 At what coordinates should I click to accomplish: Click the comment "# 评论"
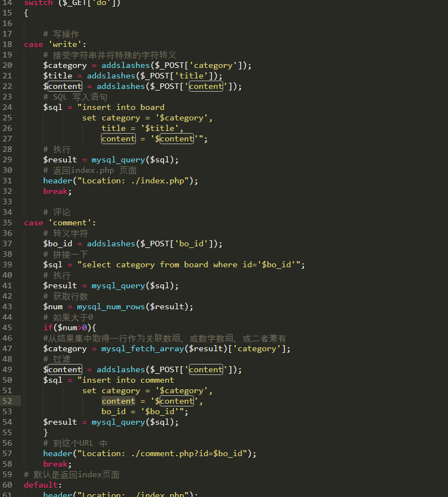(57, 212)
